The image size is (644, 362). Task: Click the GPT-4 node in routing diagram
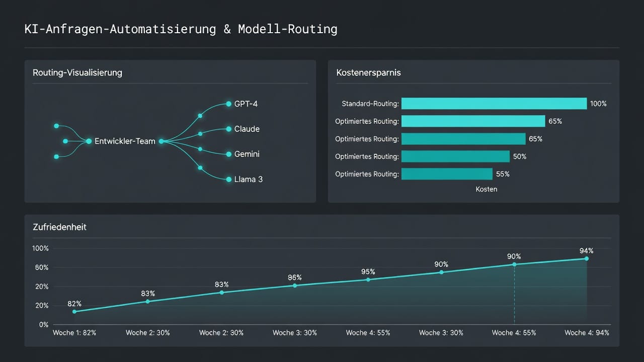pos(229,104)
